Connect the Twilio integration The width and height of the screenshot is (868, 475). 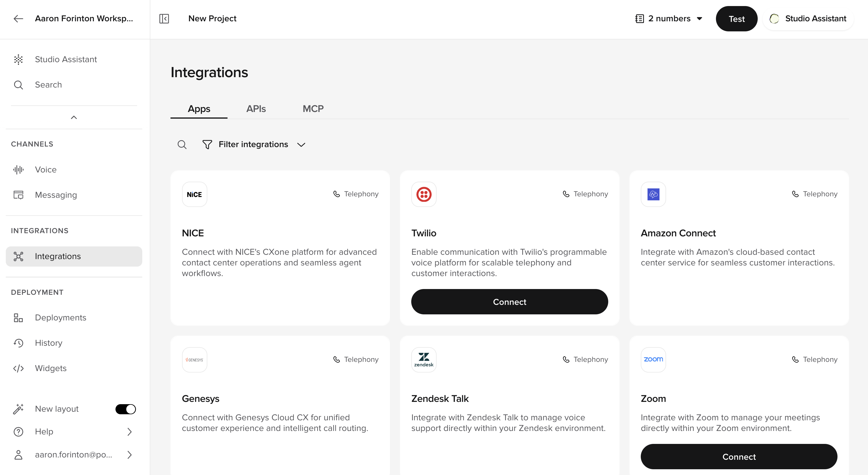pyautogui.click(x=509, y=302)
